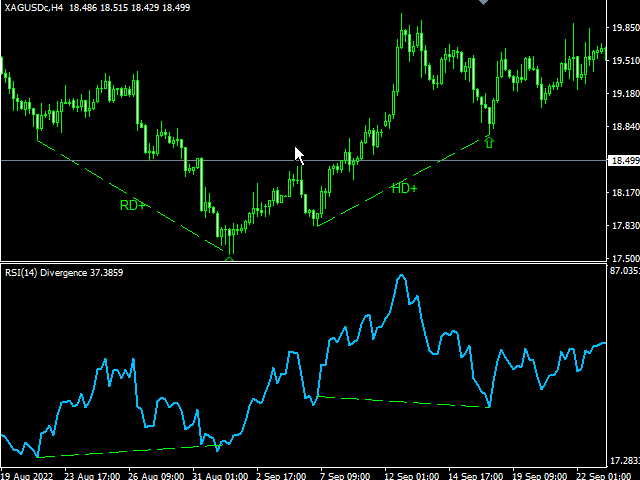Select the HD+ divergence label
640x480 pixels.
coord(404,188)
